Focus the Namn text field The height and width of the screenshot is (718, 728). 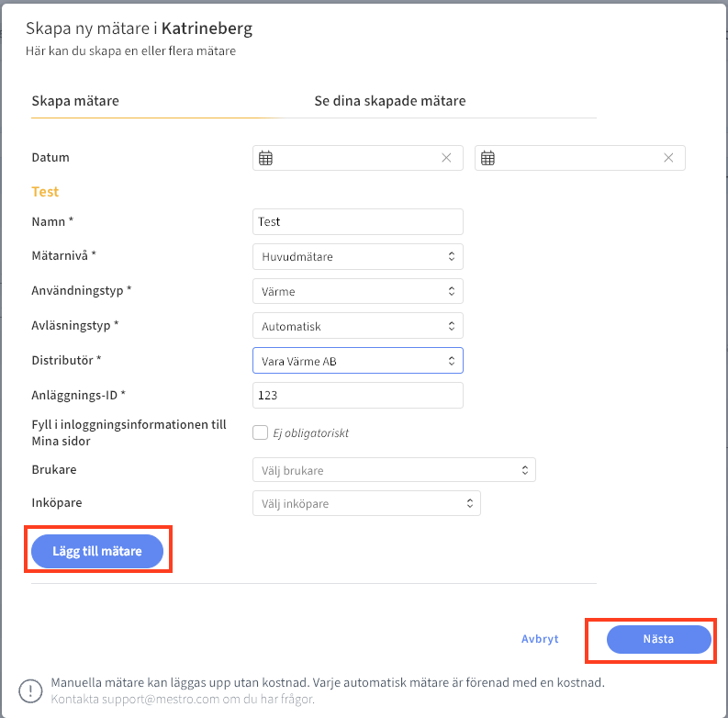pyautogui.click(x=357, y=221)
